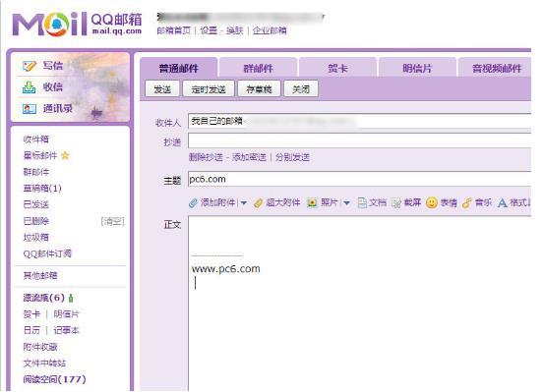Open 文件中转站 file transfer station
The image size is (543, 392).
point(44,363)
